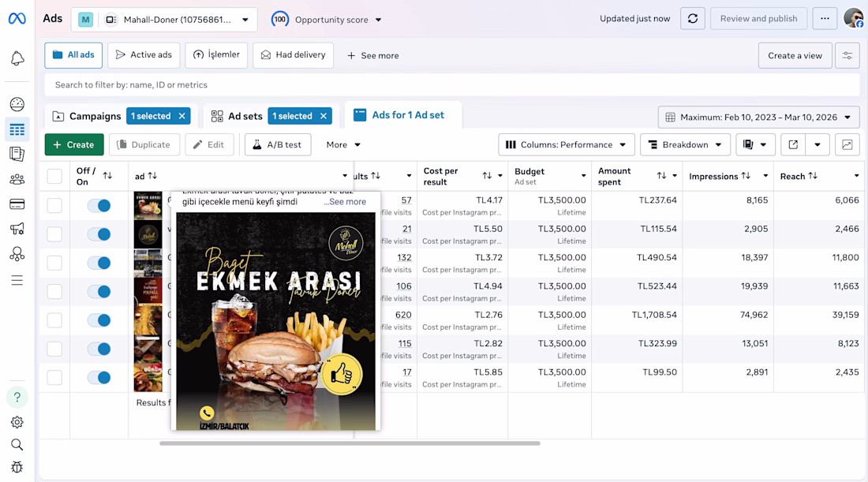Select checkbox for the TL1,708.54 ad row

(54, 320)
